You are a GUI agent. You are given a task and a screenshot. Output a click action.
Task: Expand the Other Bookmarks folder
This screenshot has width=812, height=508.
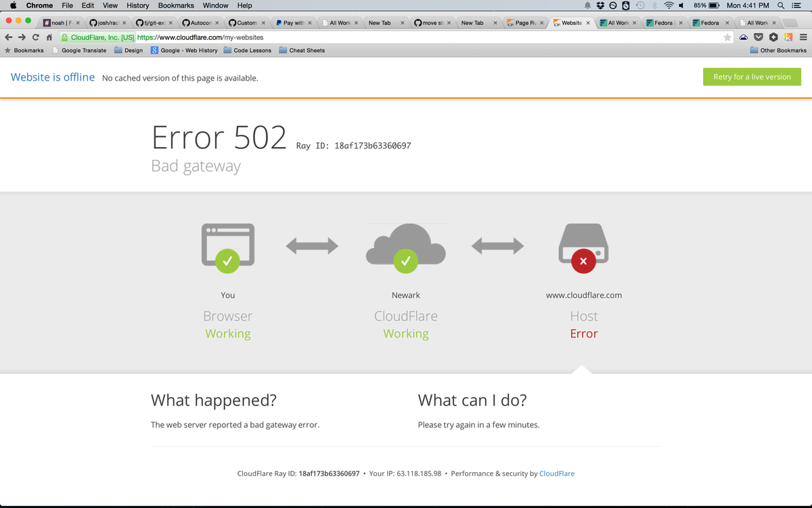778,50
